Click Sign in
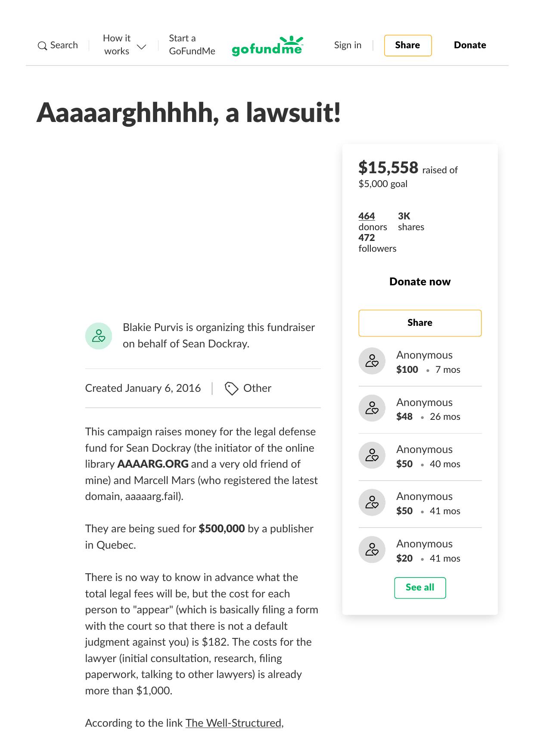The image size is (534, 756). pos(348,45)
